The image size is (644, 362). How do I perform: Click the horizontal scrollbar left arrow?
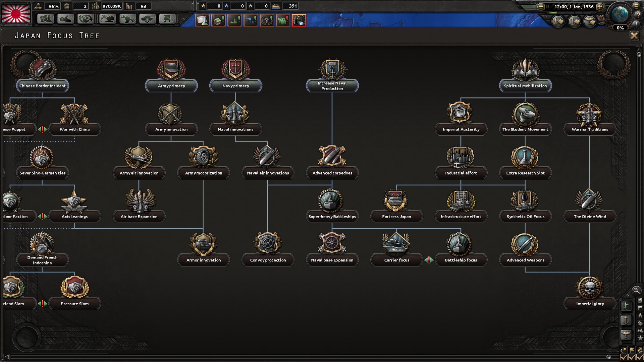coord(6,357)
